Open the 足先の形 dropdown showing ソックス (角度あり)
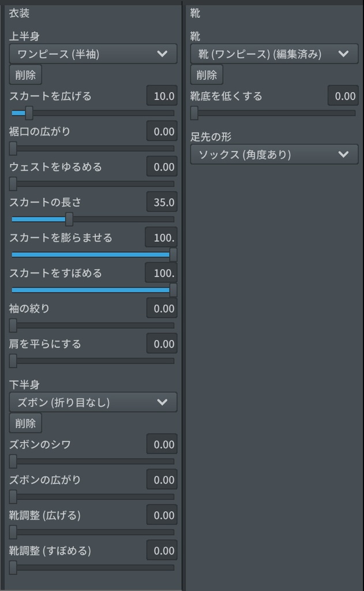The image size is (364, 591). click(x=274, y=154)
